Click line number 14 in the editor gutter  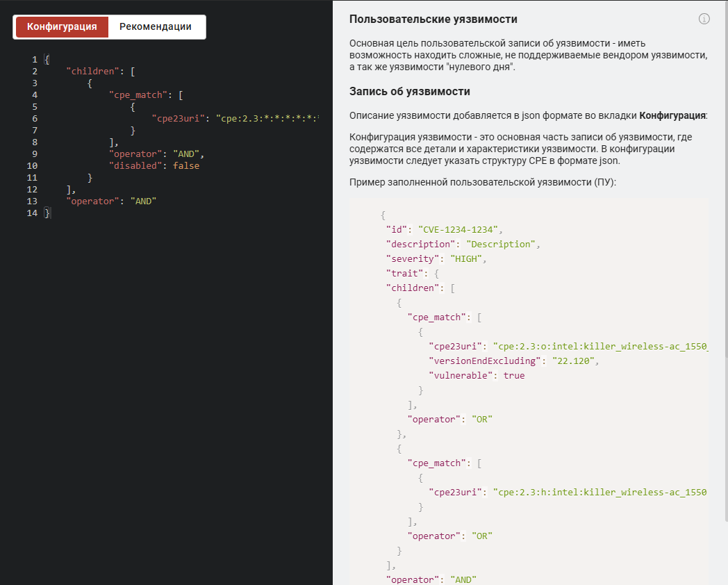32,213
